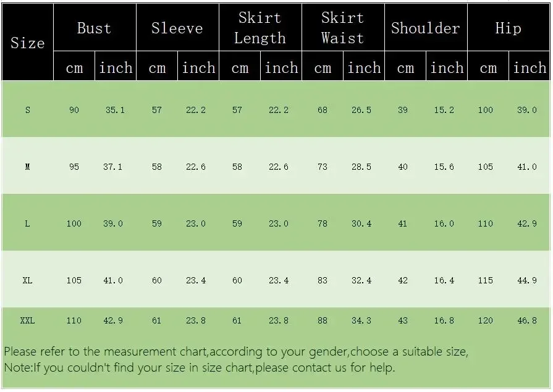Click the 35.1 inch bust value
The image size is (553, 392).
click(x=115, y=110)
